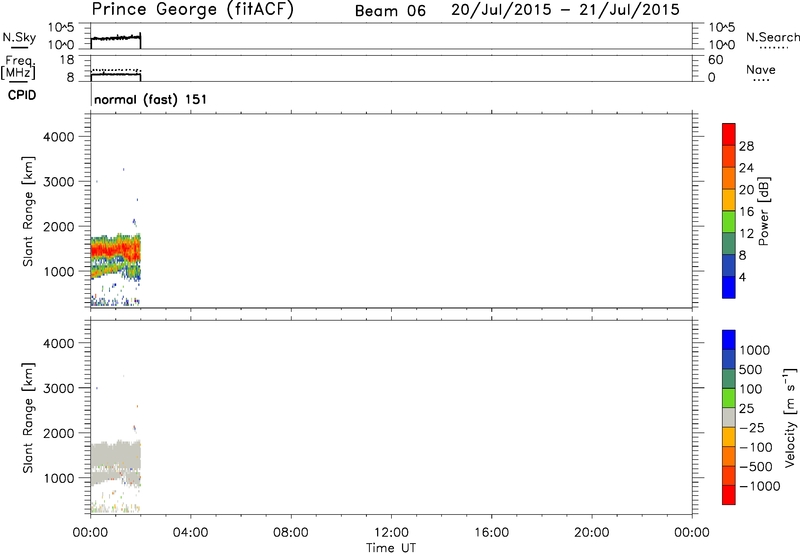Click the plot title 'Prince George (fitACF)'
The image size is (800, 554).
[192, 9]
